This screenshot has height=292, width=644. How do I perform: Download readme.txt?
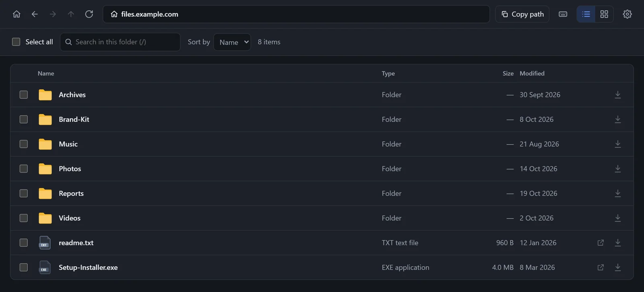tap(618, 242)
